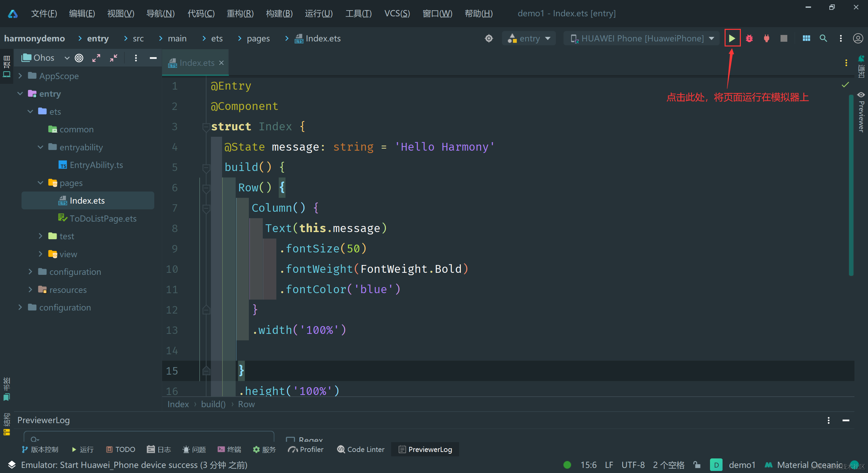Image resolution: width=868 pixels, height=473 pixels.
Task: Select opened file target icon in project panel
Action: click(x=79, y=58)
